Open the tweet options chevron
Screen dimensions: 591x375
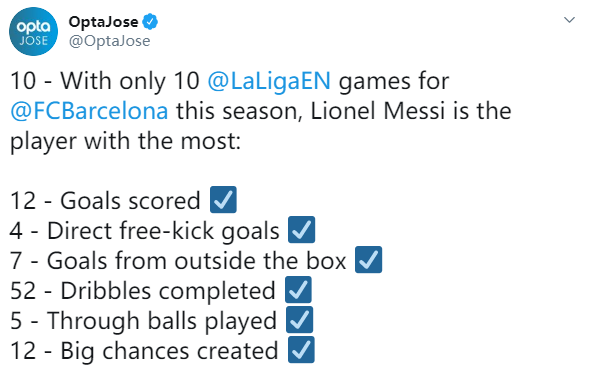pos(569,20)
